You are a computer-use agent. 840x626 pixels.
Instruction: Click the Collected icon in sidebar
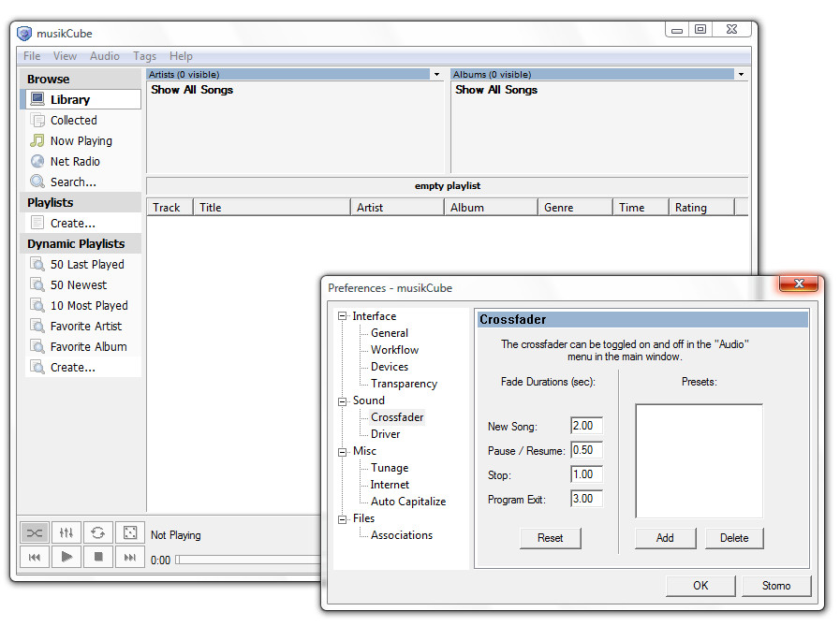37,120
